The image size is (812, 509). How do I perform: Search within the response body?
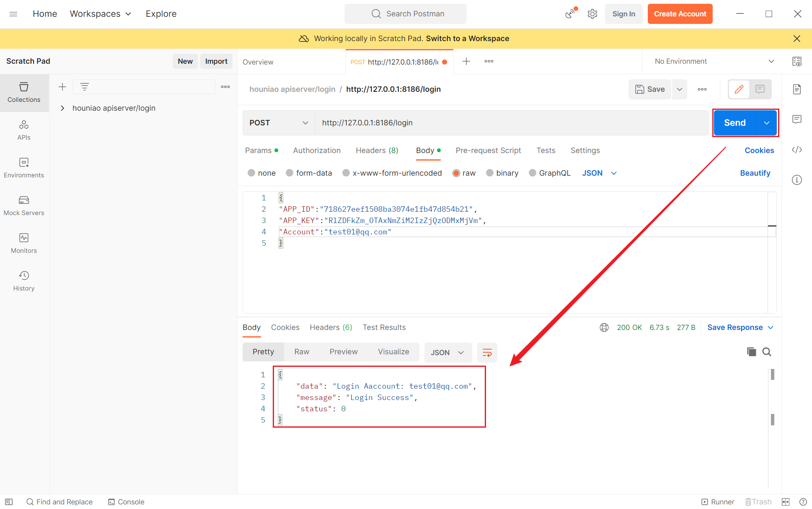coord(767,352)
